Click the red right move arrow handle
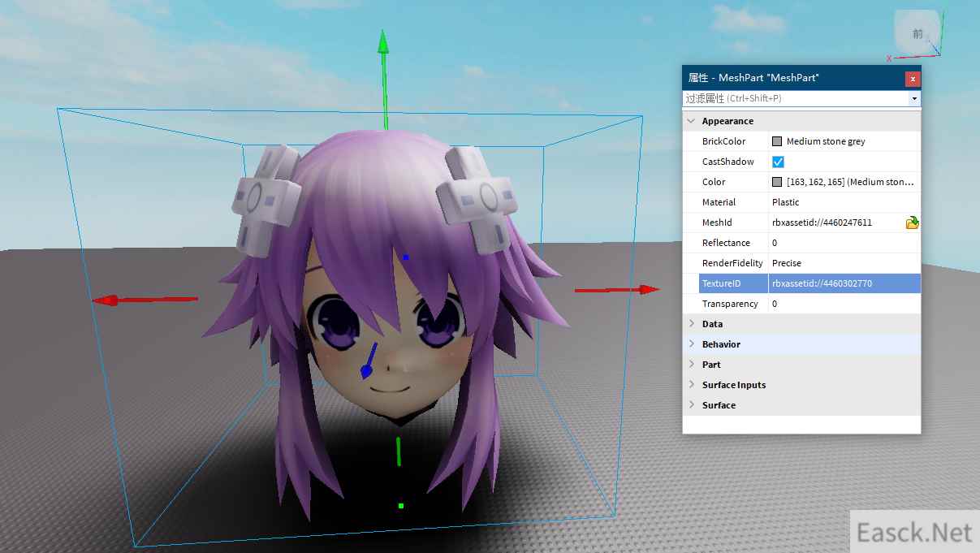 (647, 289)
